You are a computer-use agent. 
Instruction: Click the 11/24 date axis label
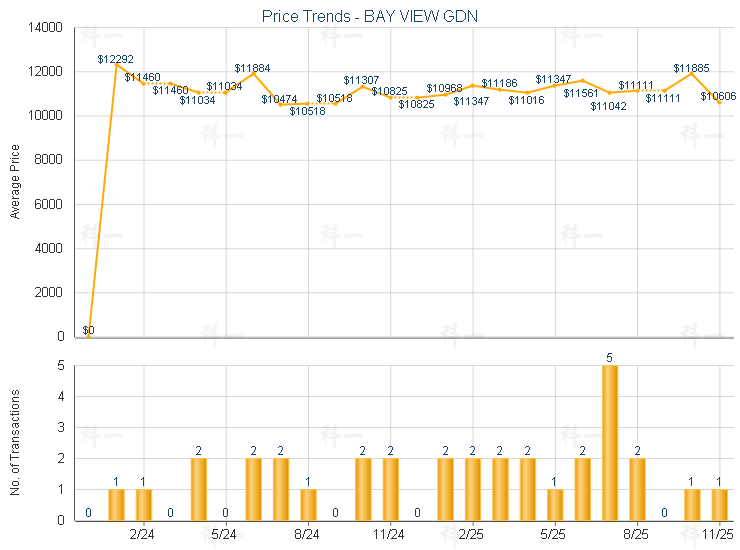pyautogui.click(x=390, y=535)
